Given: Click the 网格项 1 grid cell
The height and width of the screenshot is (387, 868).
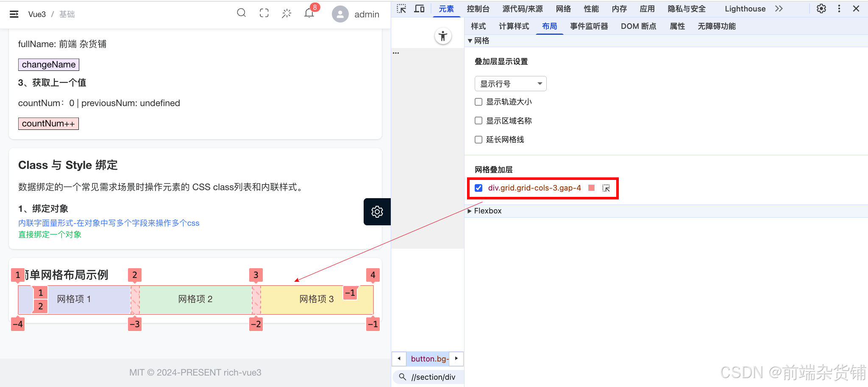Looking at the screenshot, I should [74, 299].
